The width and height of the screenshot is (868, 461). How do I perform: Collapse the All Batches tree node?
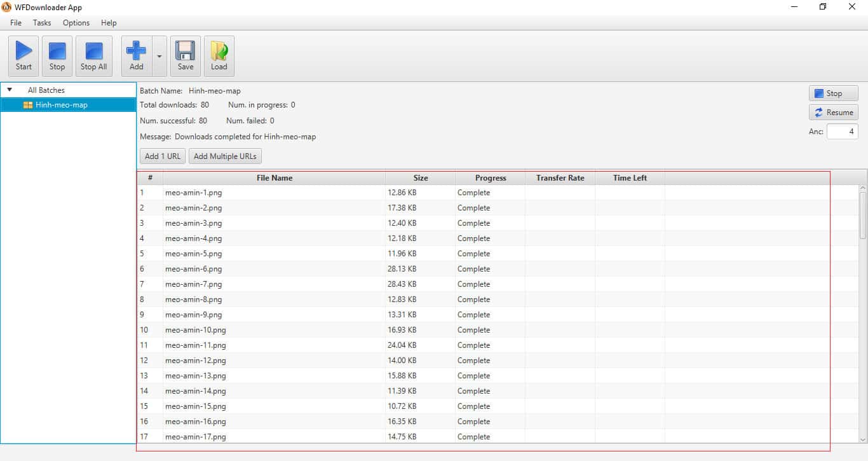pyautogui.click(x=10, y=90)
